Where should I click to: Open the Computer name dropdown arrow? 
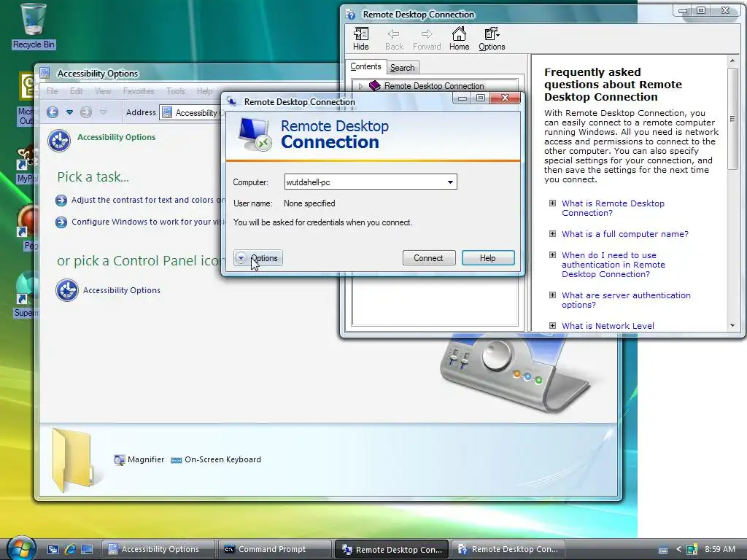pyautogui.click(x=450, y=182)
